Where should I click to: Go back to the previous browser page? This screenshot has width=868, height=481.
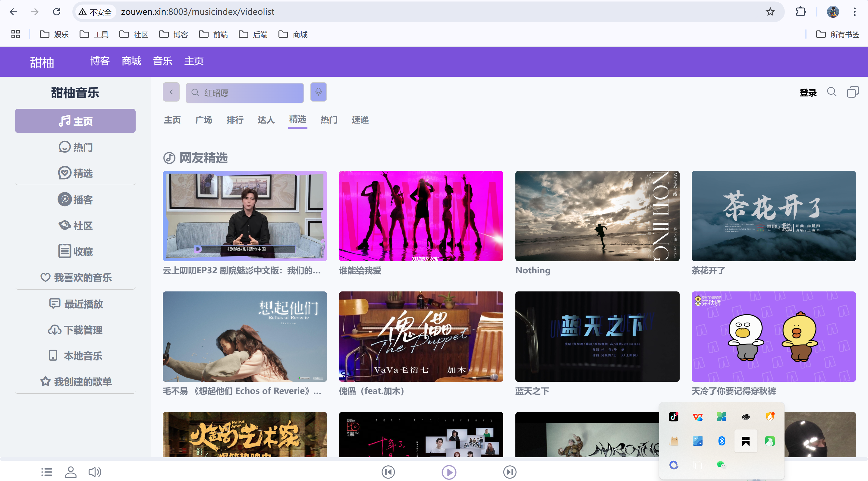coord(13,12)
